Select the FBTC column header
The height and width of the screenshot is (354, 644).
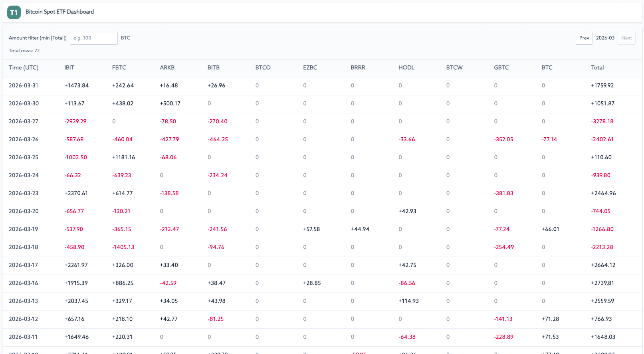119,68
